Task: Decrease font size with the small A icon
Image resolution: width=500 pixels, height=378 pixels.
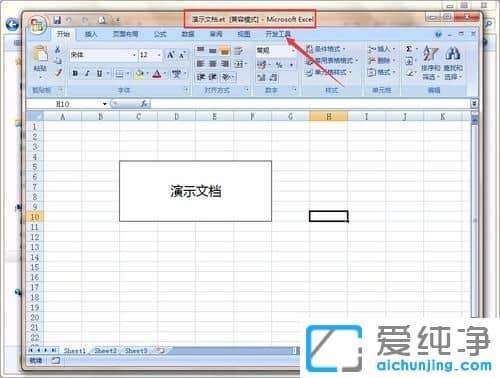Action: click(x=182, y=55)
